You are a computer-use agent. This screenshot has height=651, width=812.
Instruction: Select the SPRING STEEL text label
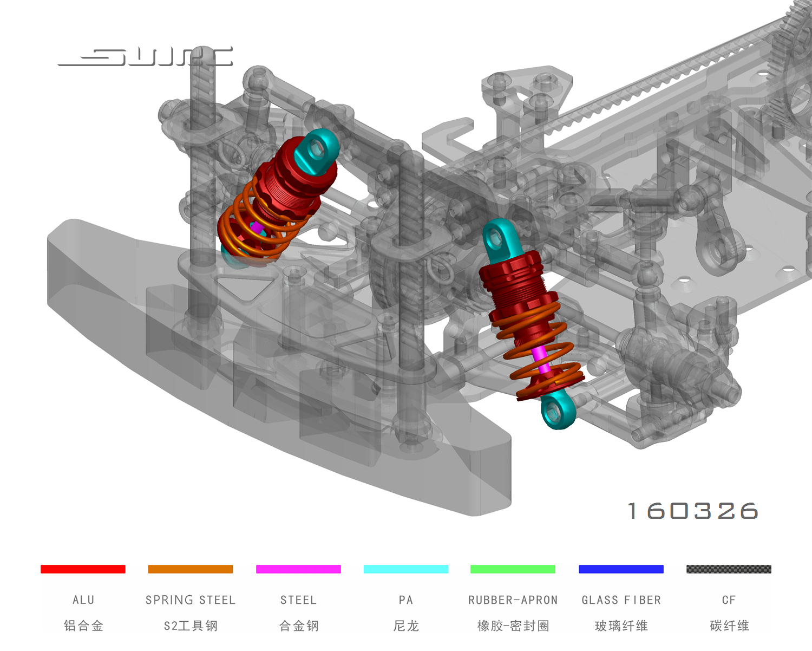click(x=190, y=600)
